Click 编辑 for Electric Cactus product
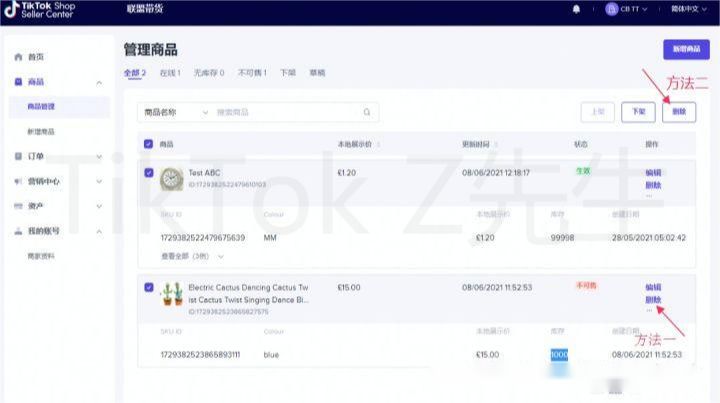Viewport: 720px width, 403px height. pos(653,287)
